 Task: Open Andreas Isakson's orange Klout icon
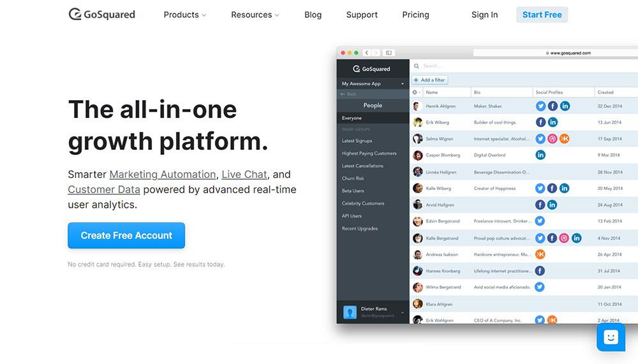point(540,254)
